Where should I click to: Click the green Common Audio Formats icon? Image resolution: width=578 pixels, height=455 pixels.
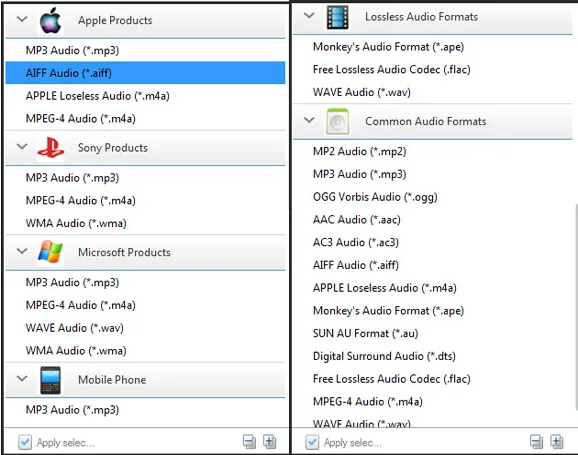click(337, 121)
